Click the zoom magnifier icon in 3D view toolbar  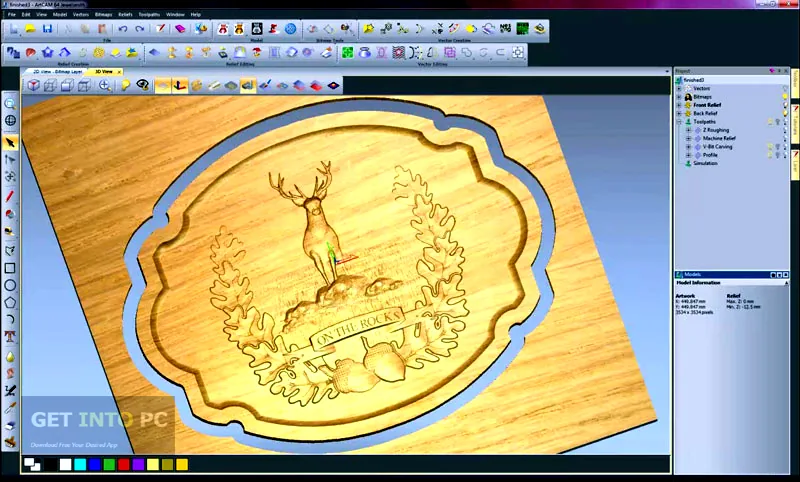(105, 85)
